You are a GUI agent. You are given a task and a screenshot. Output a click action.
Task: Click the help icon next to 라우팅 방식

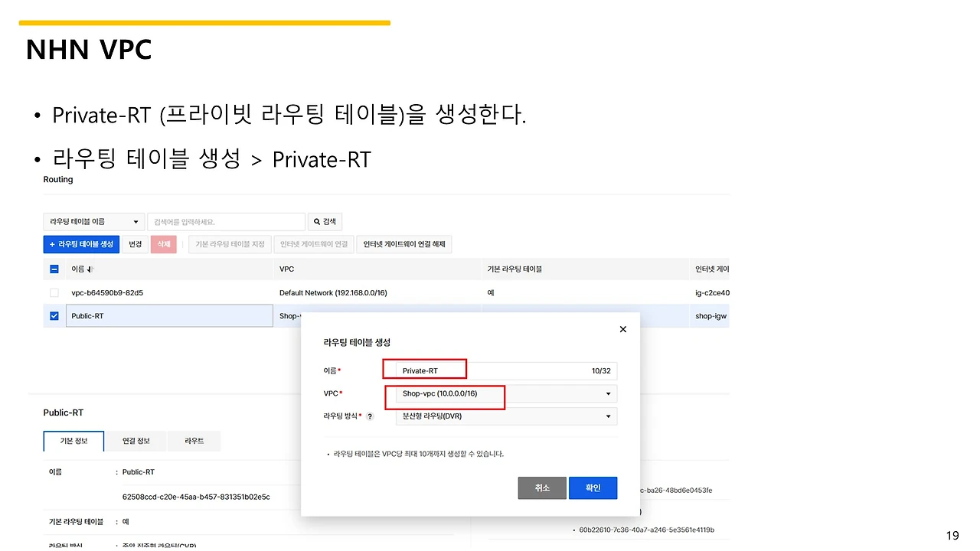click(370, 416)
